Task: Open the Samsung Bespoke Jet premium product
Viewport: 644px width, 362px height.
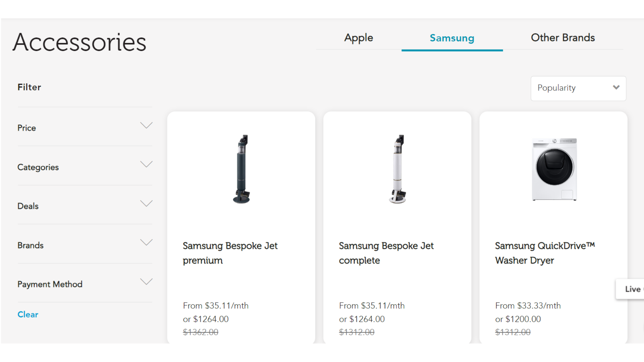Action: coord(230,253)
